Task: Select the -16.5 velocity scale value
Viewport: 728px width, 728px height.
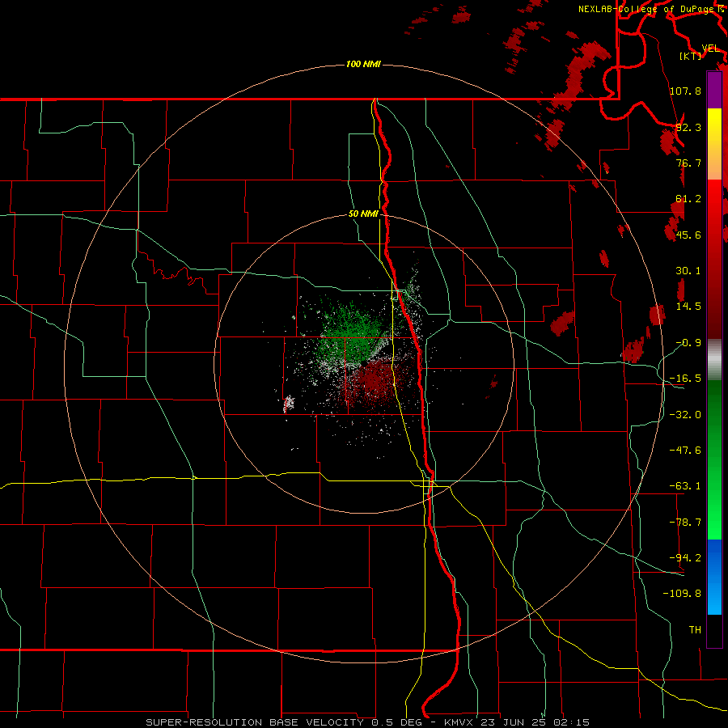Action: [x=685, y=379]
